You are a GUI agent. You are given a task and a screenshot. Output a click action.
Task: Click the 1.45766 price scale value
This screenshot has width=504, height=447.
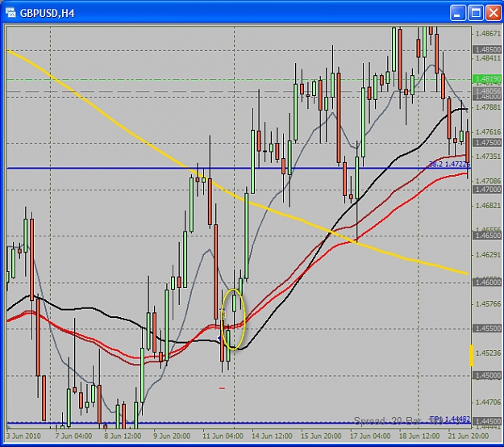488,304
